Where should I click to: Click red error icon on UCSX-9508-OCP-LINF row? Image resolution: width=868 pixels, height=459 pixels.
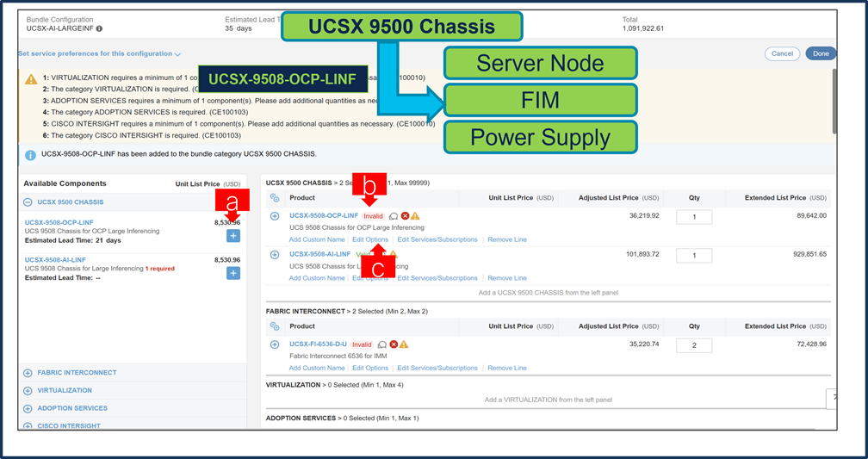click(405, 216)
